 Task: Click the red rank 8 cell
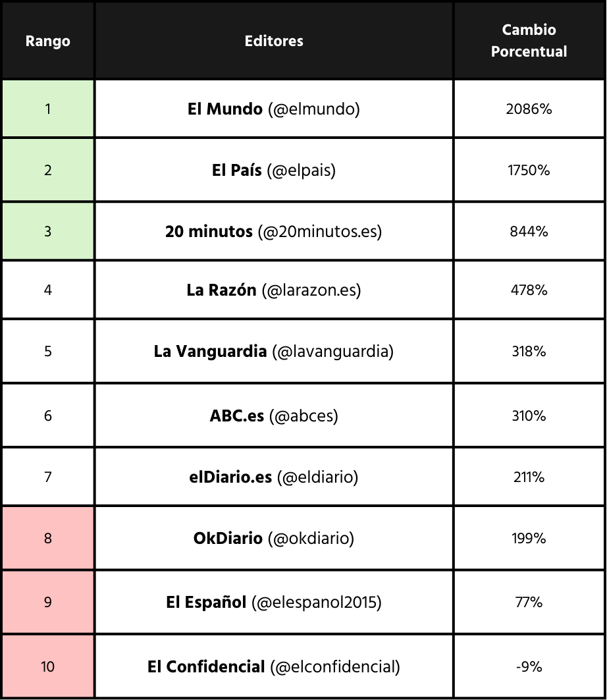point(47,539)
